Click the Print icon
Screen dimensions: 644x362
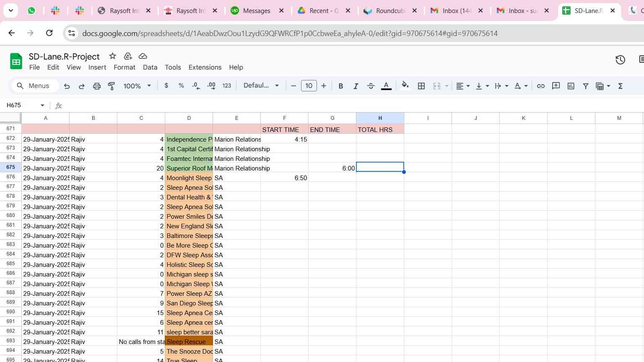(97, 86)
